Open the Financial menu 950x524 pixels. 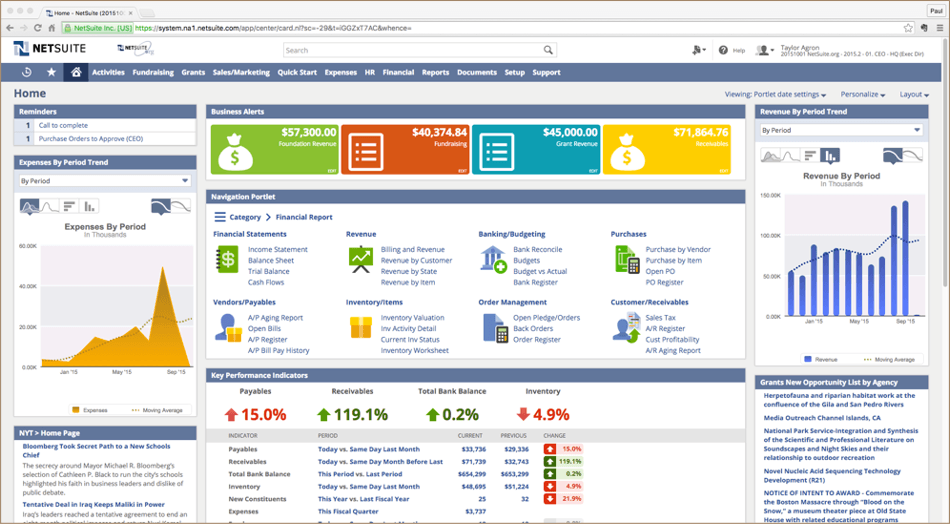[x=398, y=72]
